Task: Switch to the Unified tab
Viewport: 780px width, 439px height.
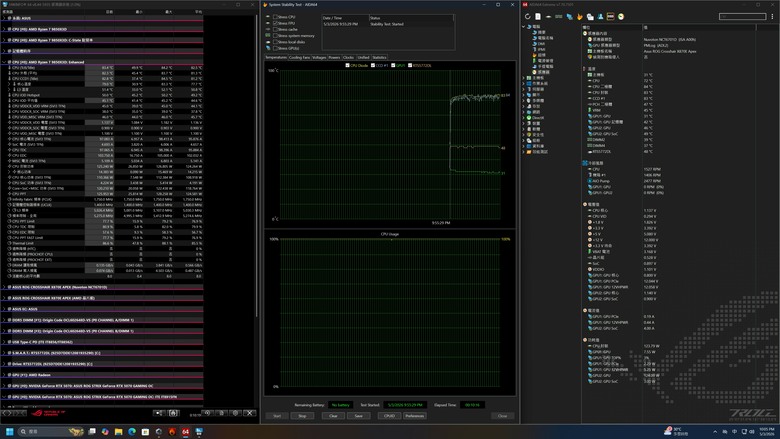Action: [x=364, y=58]
